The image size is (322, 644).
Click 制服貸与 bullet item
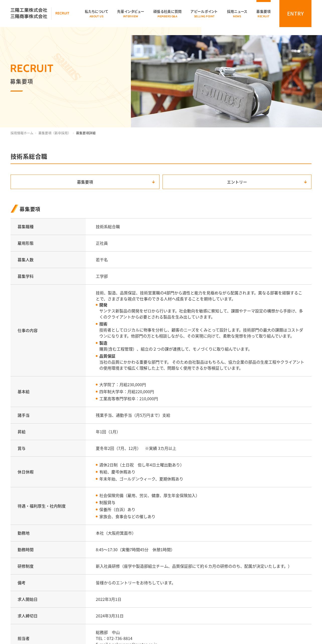[x=107, y=503]
